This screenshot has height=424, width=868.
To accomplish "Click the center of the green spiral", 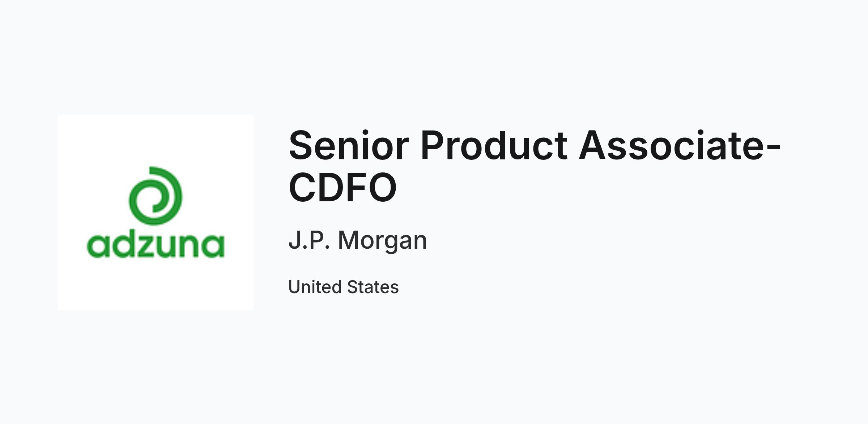I will click(x=156, y=198).
